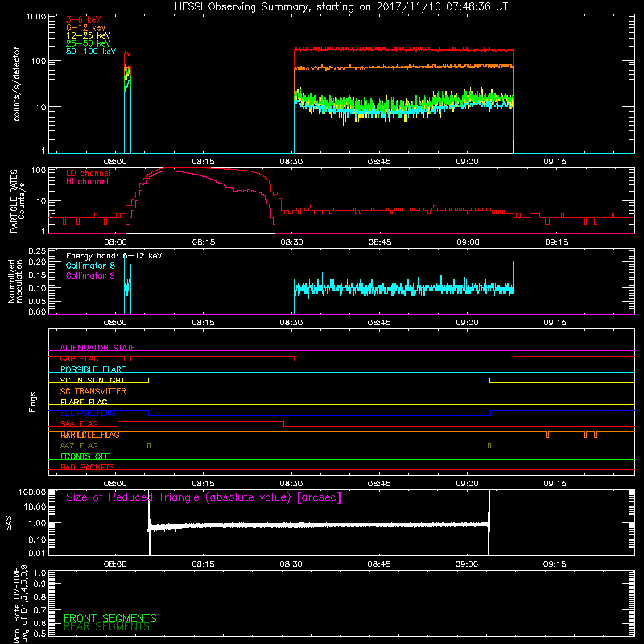Click the SC_TRANSMITTER flag label
Screen dimensions: 644x644
[x=93, y=391]
